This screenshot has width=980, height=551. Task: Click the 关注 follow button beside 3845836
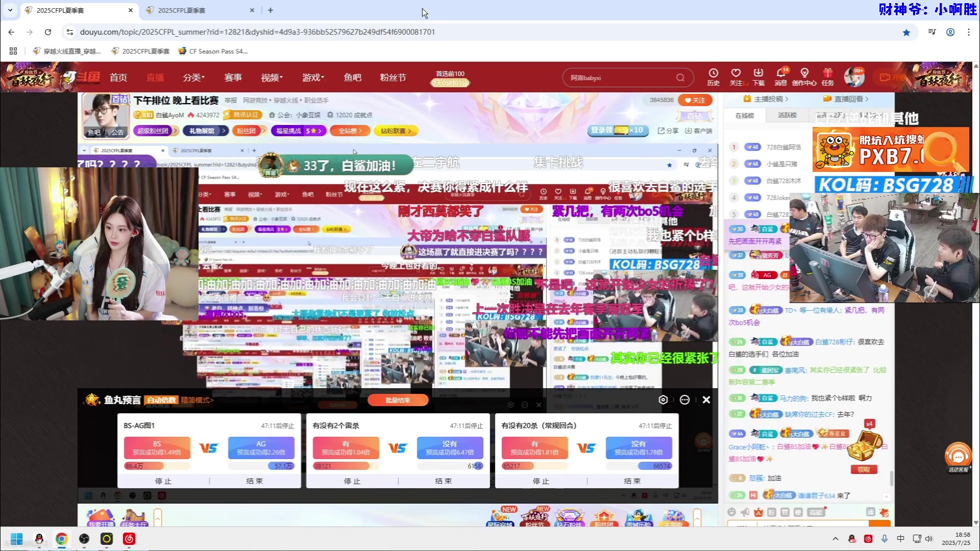point(695,100)
